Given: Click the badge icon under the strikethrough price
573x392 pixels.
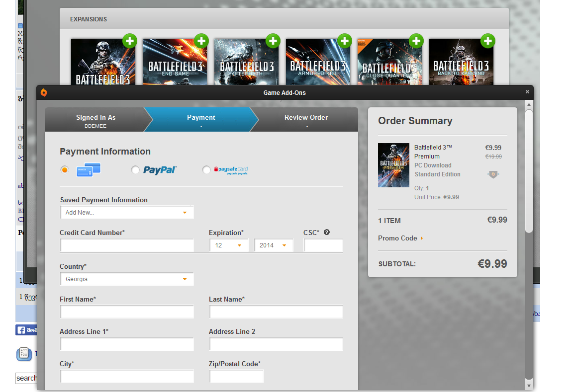Looking at the screenshot, I should click(493, 174).
